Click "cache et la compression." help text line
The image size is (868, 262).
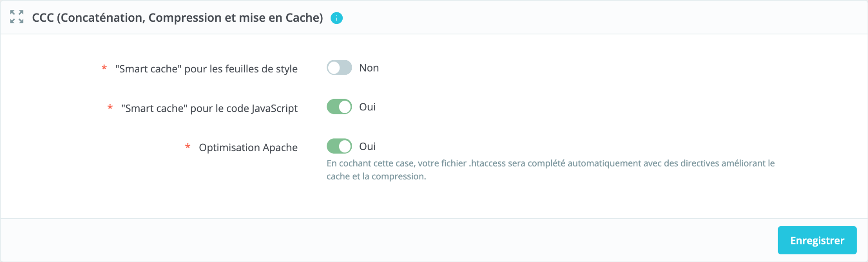click(x=376, y=176)
